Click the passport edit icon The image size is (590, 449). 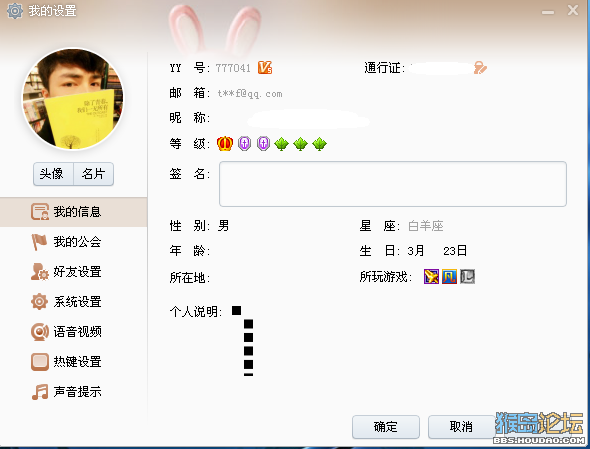coord(480,68)
